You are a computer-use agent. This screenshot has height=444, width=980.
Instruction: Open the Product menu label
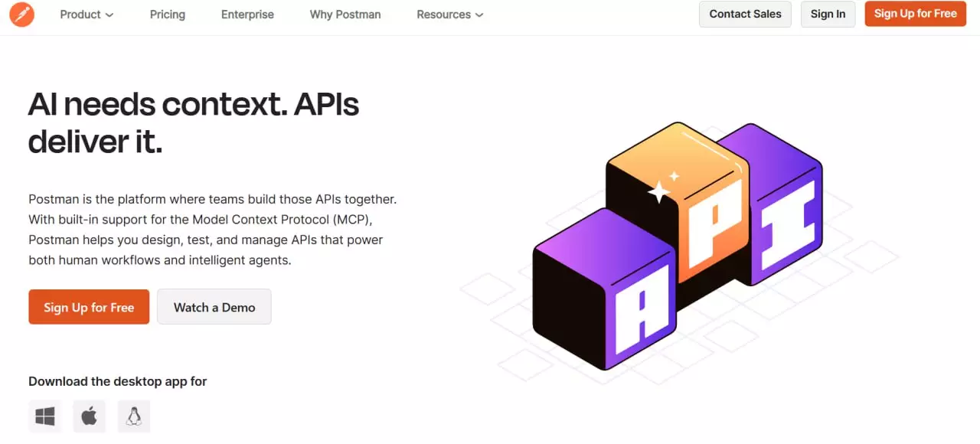pyautogui.click(x=80, y=15)
